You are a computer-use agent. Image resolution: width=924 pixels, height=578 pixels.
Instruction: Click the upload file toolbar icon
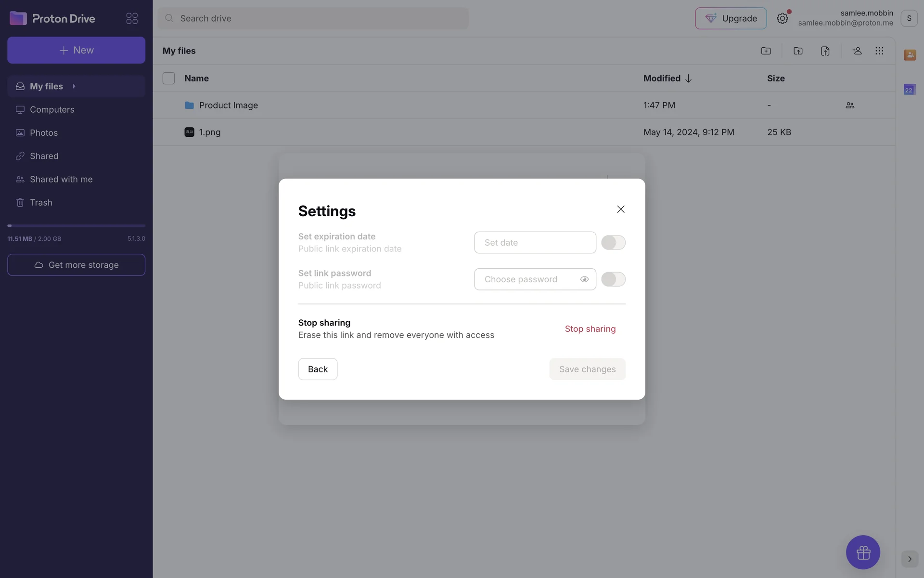(x=825, y=51)
